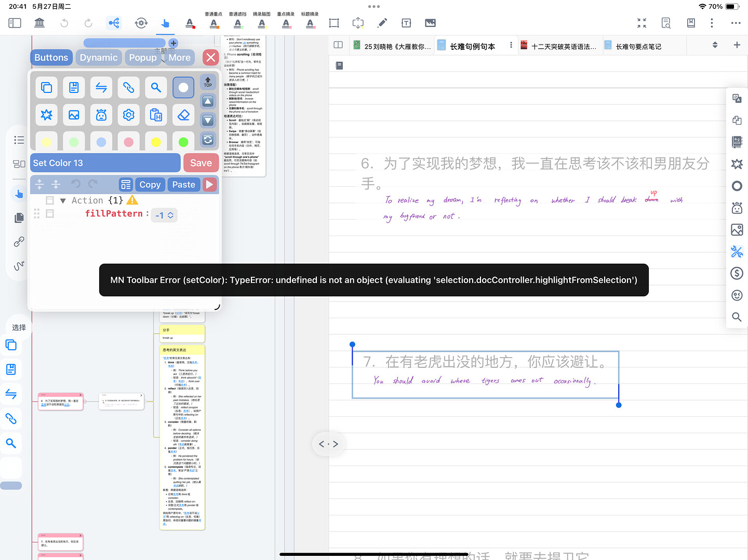Screen dimensions: 748x560
Task: Open the 长难句要点笔记 document tab
Action: coord(638,46)
